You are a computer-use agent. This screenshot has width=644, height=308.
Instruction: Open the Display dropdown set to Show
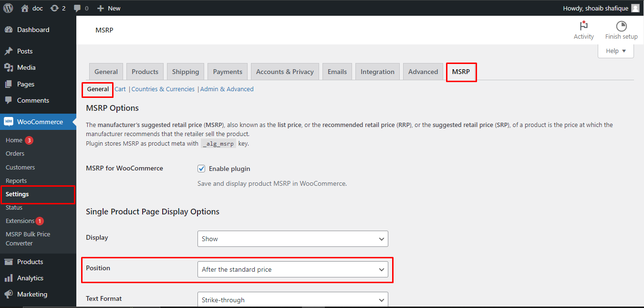[293, 239]
